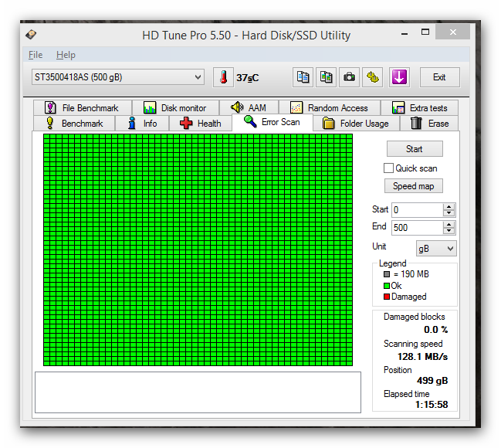Close the HD Tune Pro window
The image size is (501, 448).
coord(453,32)
